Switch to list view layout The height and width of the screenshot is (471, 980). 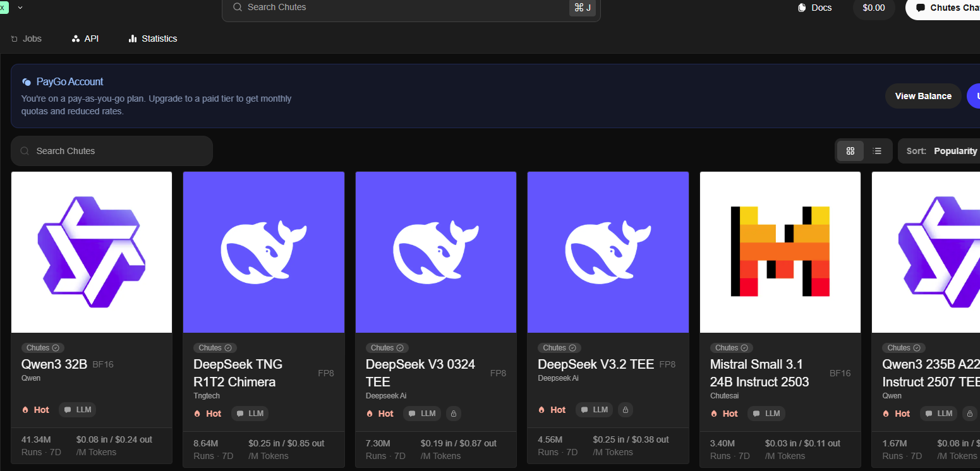[x=877, y=151]
